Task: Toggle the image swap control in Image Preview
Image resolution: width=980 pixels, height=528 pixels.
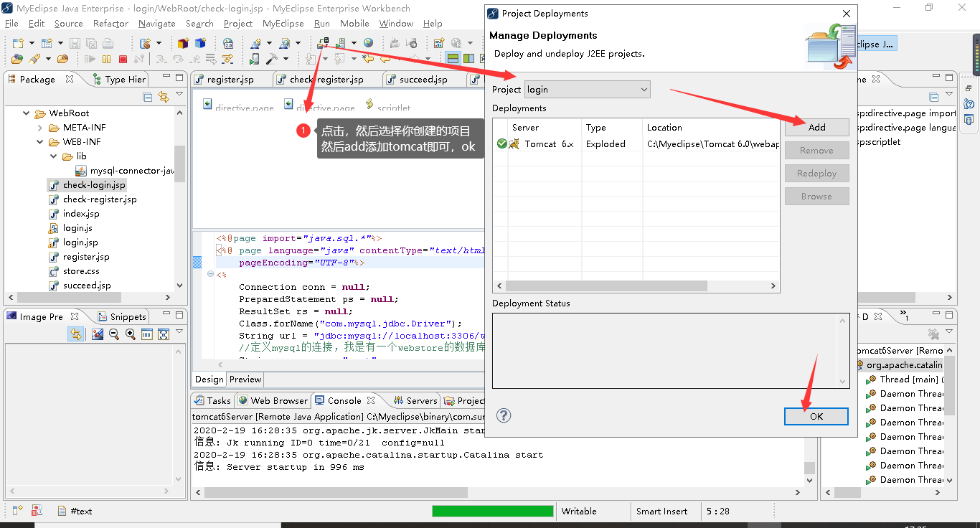Action: (x=75, y=334)
